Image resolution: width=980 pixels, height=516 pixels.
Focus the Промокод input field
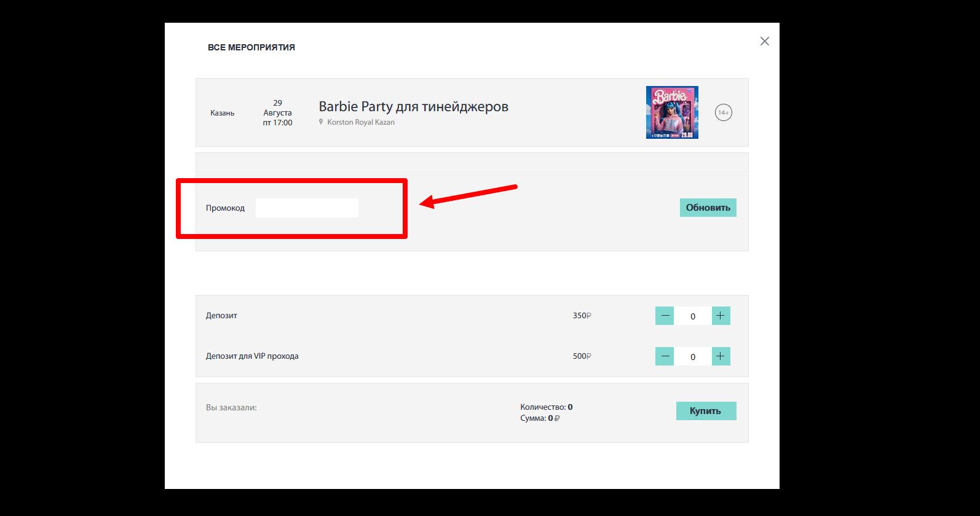click(307, 208)
